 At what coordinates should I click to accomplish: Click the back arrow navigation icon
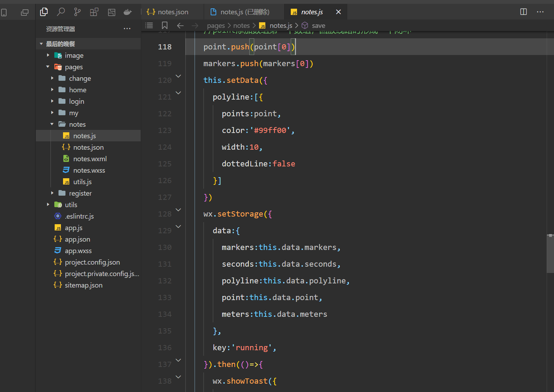click(180, 25)
